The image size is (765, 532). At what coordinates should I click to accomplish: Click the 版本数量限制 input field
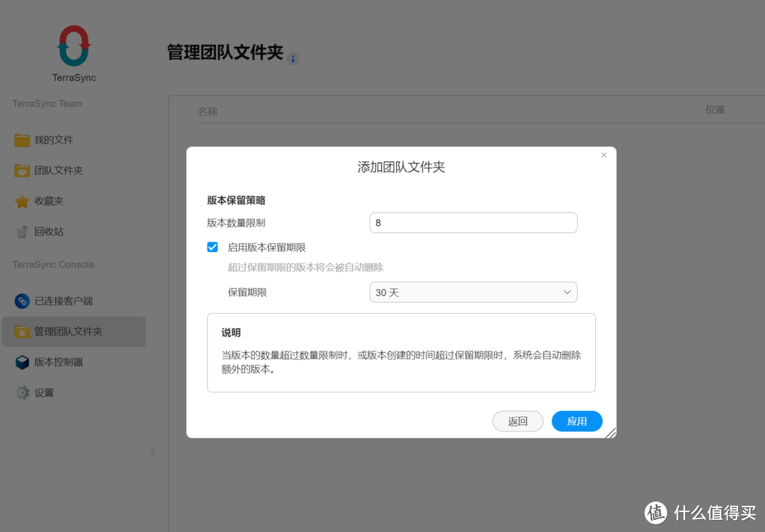(473, 222)
